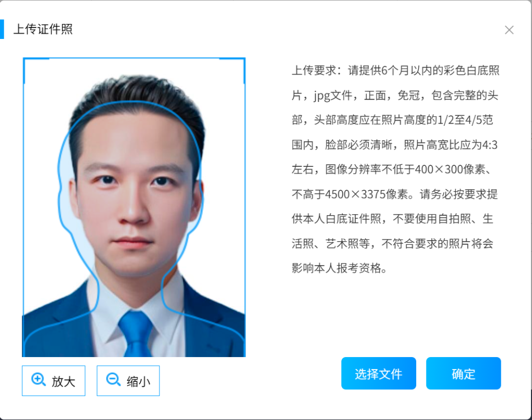Screen dimensions: 532x420
Task: Click the text line mentioning 4:3 高宽比
Action: tap(395, 145)
